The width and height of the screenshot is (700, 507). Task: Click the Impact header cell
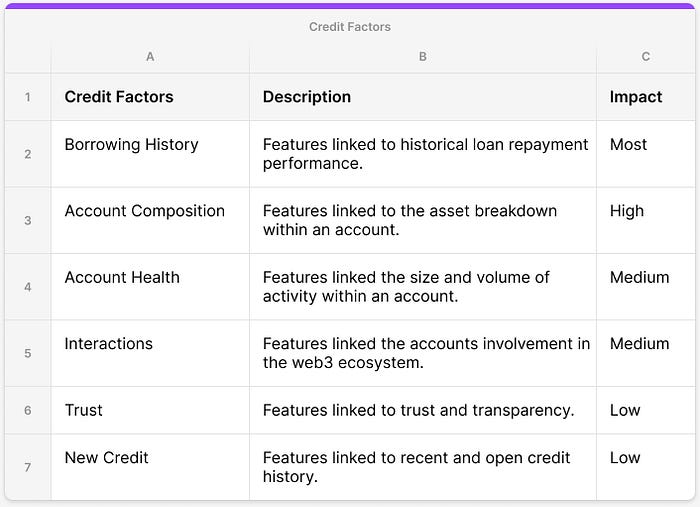(636, 97)
